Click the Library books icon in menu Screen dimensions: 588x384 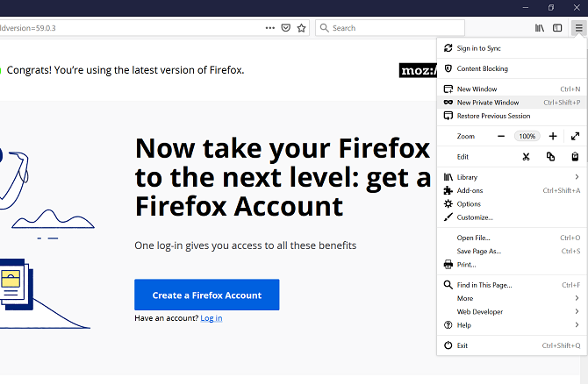tap(448, 177)
